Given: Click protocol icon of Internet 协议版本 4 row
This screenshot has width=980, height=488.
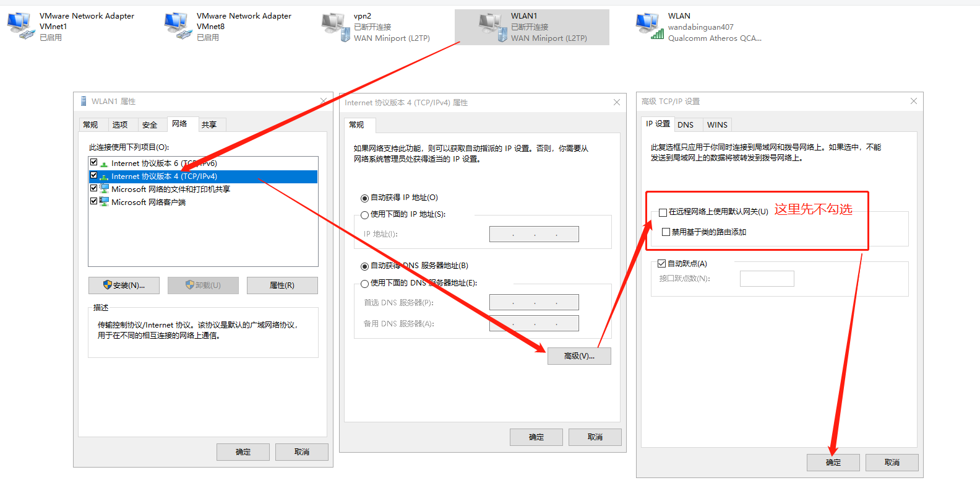Looking at the screenshot, I should click(x=104, y=176).
